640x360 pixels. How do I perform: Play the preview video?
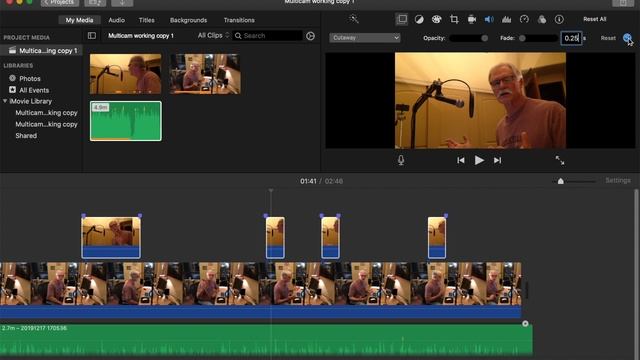coord(479,160)
